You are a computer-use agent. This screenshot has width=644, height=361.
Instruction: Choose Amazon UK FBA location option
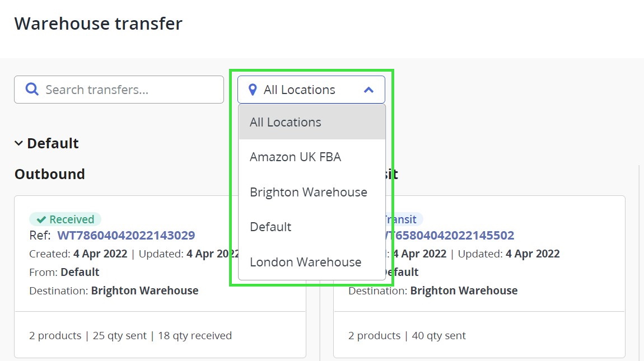tap(295, 157)
